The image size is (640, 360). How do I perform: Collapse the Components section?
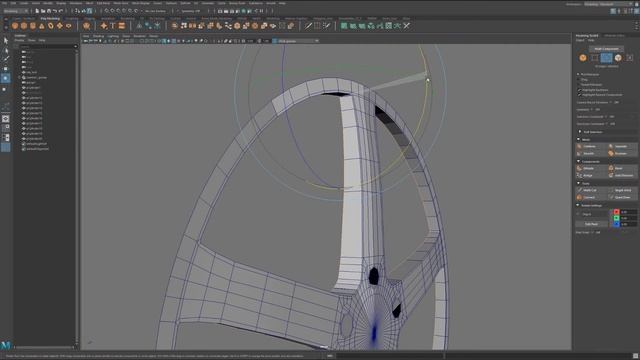pyautogui.click(x=578, y=162)
